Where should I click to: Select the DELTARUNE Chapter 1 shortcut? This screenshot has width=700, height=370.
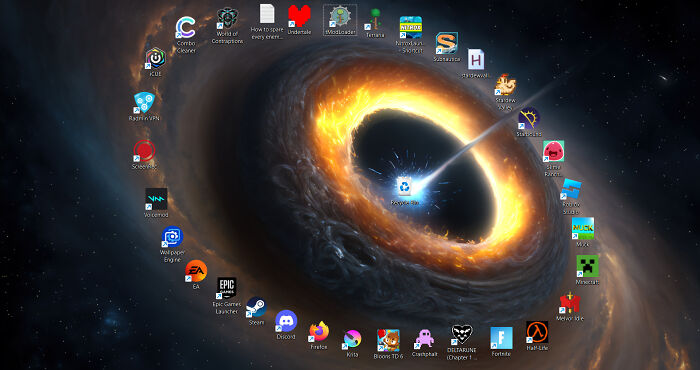click(x=462, y=335)
